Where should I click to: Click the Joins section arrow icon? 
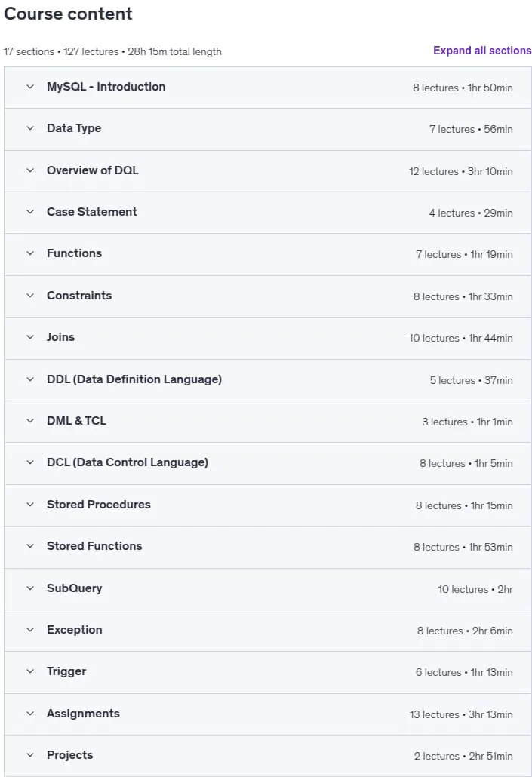tap(30, 337)
